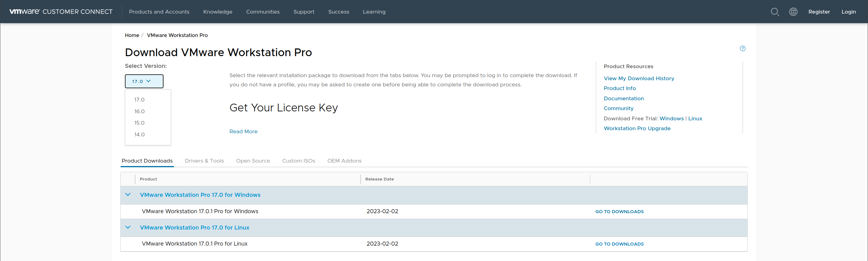Switch to the Custom ISOs tab
Viewport: 868px width, 261px height.
pyautogui.click(x=299, y=161)
